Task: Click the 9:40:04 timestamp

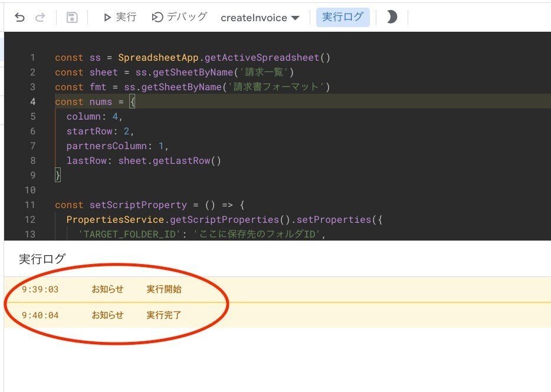Action: click(40, 315)
